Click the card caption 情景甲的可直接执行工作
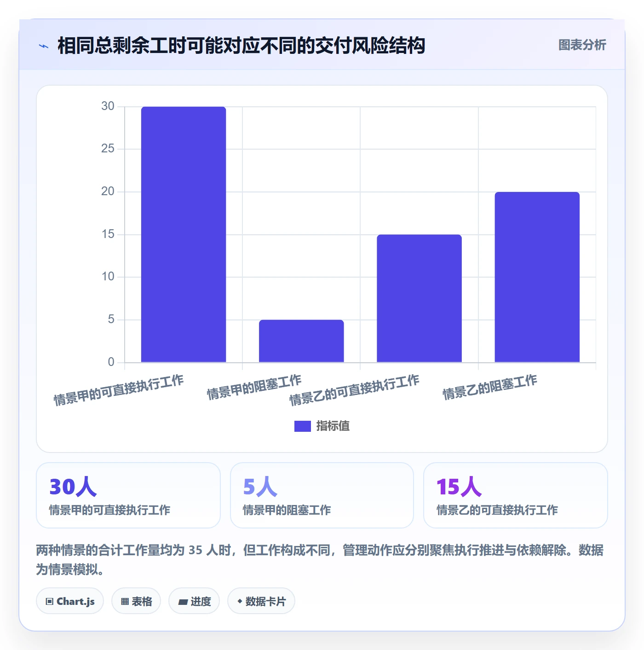This screenshot has width=644, height=650. click(x=110, y=510)
